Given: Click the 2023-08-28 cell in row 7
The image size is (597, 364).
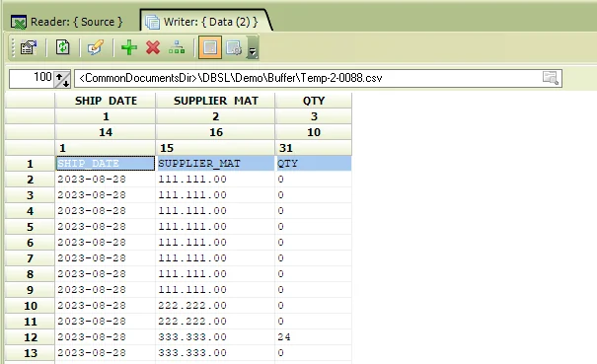Looking at the screenshot, I should 106,258.
